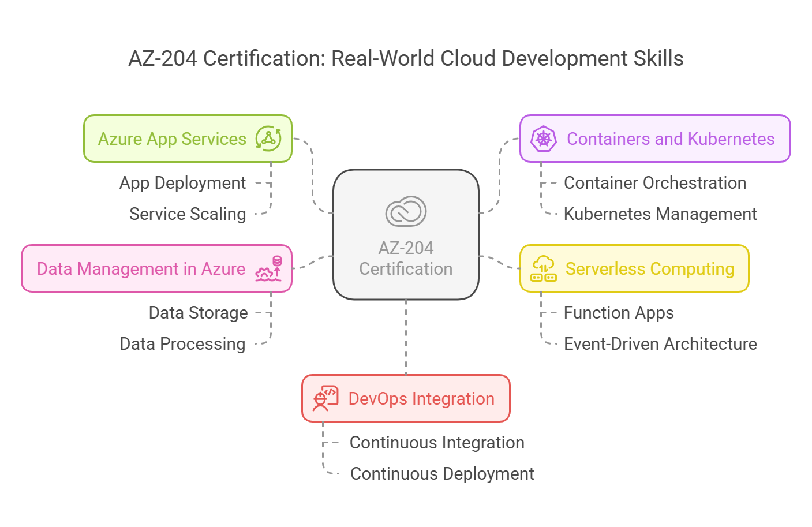
Task: Select the Serverless Computing box
Action: click(634, 268)
